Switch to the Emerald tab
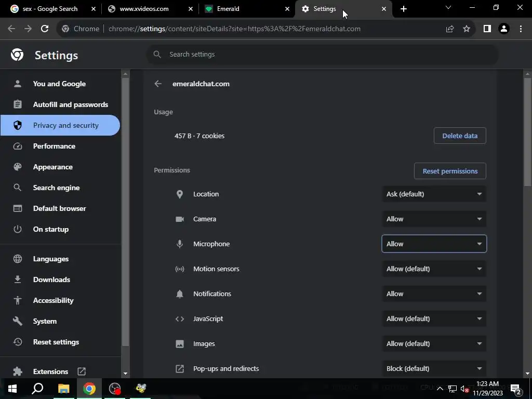Screen dimensions: 532x399 click(247, 9)
